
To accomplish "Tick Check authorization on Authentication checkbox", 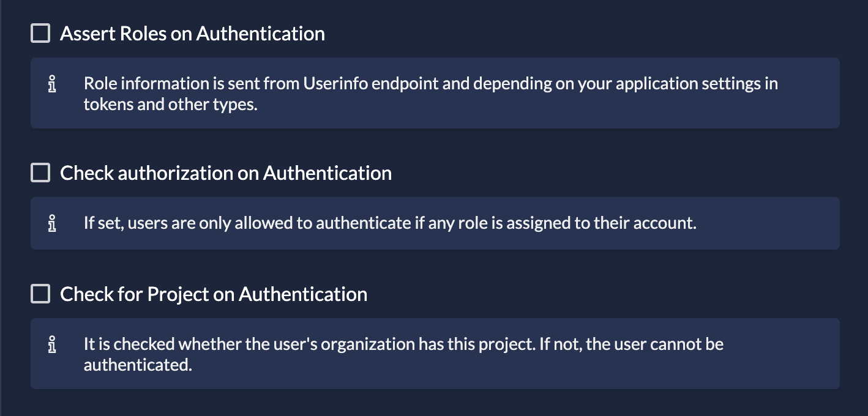I will pos(40,173).
